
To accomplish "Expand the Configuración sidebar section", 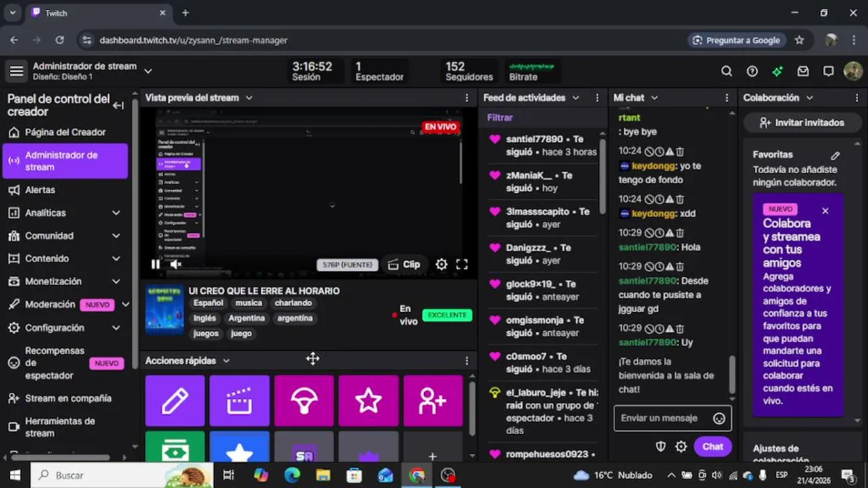I will [116, 327].
